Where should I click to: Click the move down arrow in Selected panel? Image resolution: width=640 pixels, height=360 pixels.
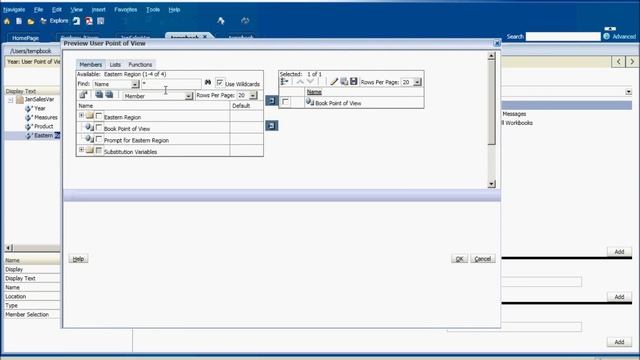tap(311, 82)
